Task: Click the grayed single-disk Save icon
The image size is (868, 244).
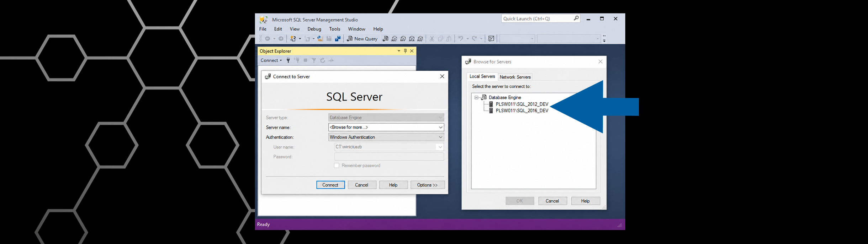Action: click(x=329, y=39)
